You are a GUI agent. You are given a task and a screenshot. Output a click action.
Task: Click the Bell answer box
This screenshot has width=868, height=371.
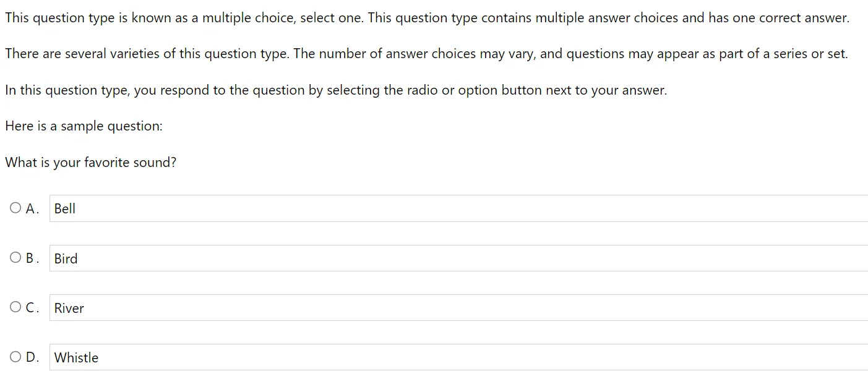[458, 209]
